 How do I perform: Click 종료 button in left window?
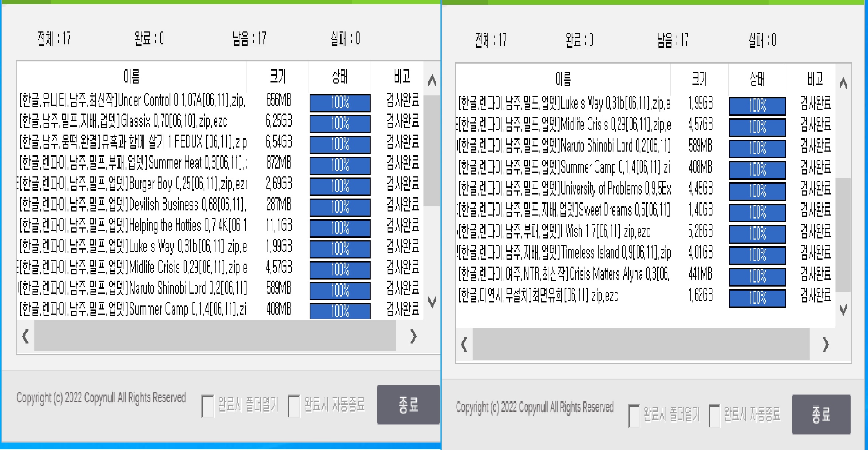[408, 405]
